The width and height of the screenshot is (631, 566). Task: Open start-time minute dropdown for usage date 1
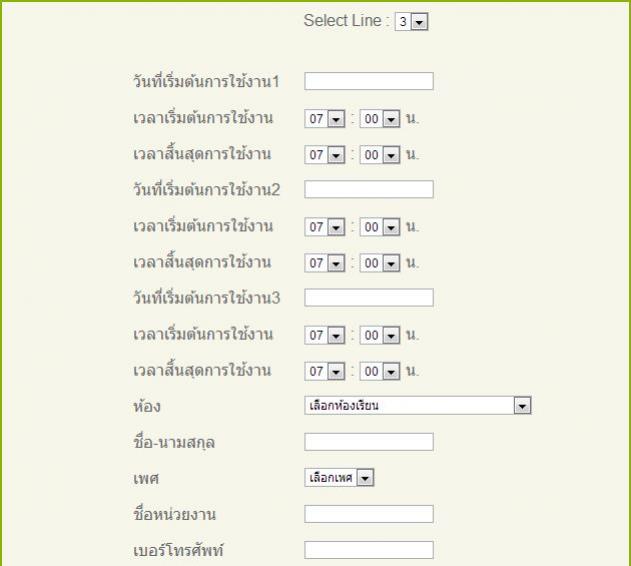(380, 118)
